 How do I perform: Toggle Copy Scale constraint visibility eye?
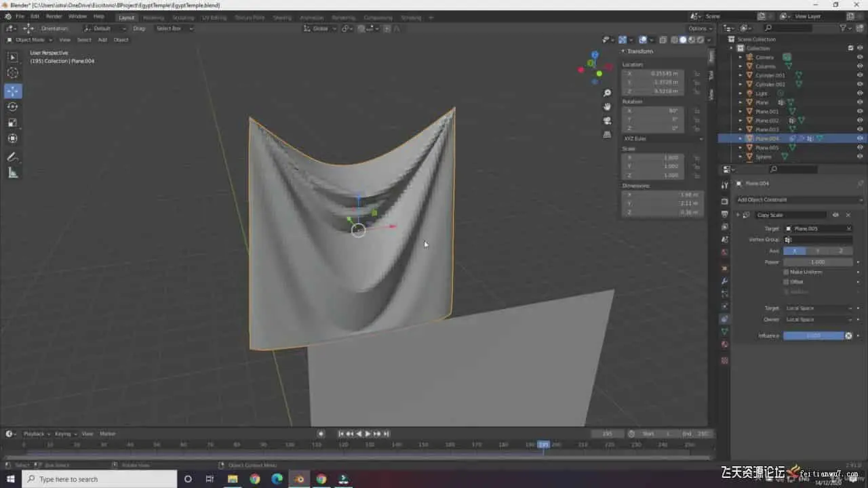coord(835,215)
